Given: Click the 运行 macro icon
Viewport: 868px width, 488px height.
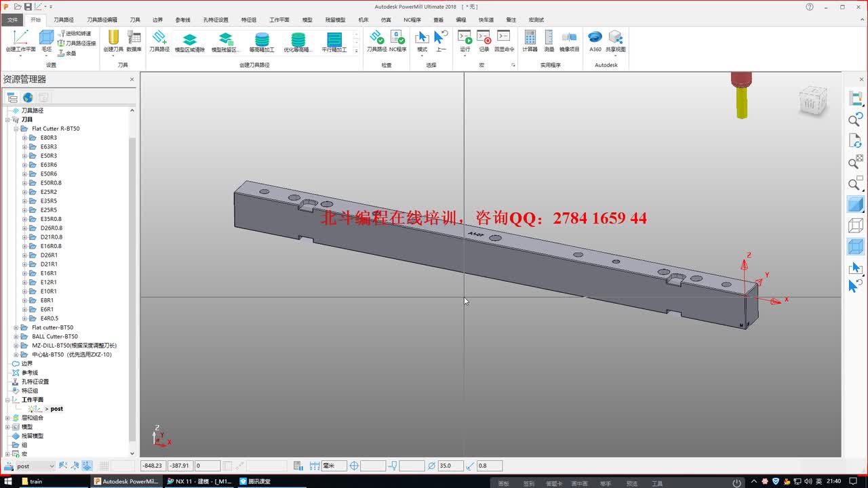Looking at the screenshot, I should (x=465, y=41).
